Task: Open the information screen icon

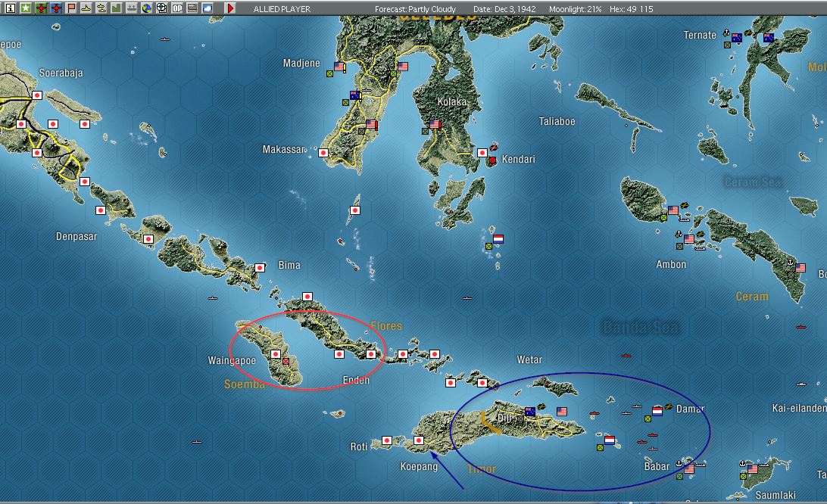Action: pyautogui.click(x=10, y=8)
